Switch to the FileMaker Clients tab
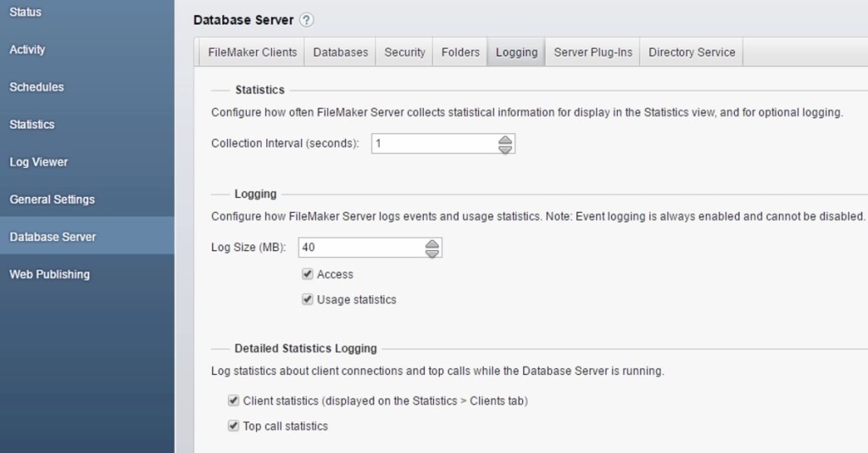 (x=252, y=52)
